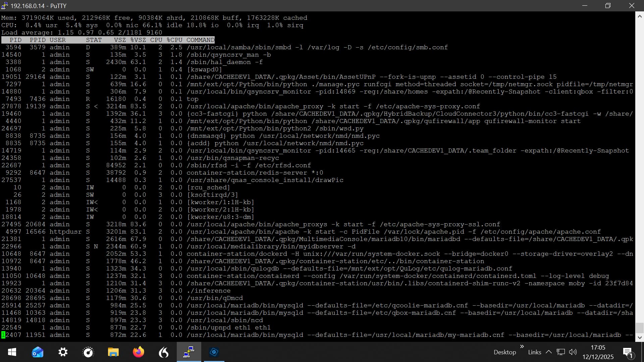Open the Windows Start menu
Viewport: 644px width, 362px height.
coord(12,352)
